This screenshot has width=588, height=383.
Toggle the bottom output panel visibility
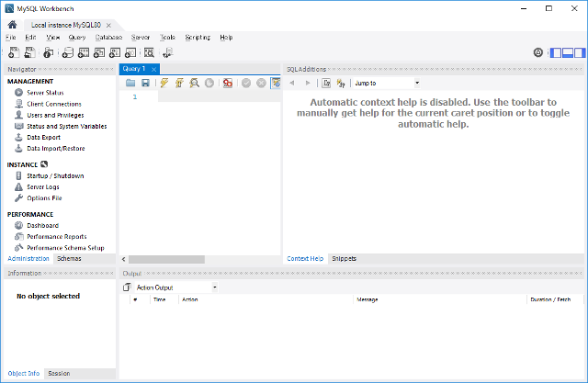click(567, 52)
